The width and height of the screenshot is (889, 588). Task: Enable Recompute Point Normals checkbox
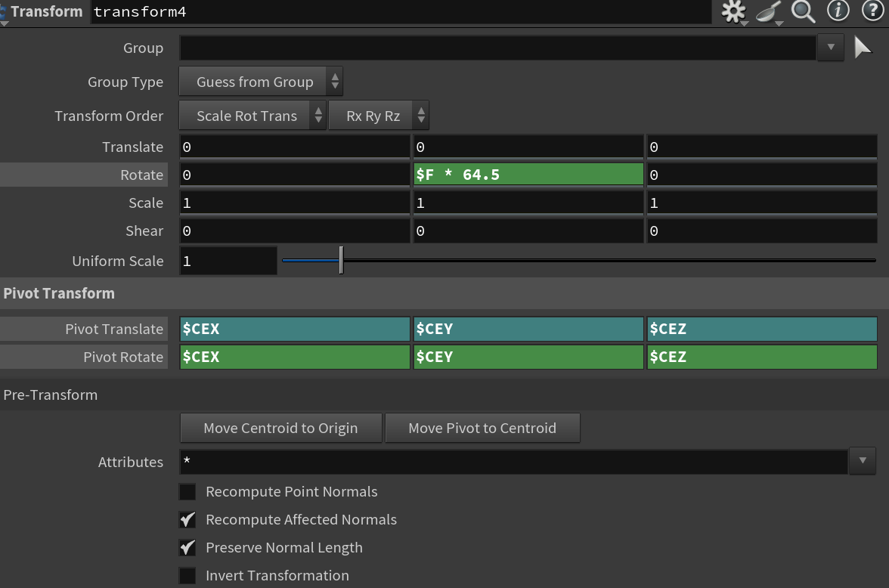click(x=187, y=492)
